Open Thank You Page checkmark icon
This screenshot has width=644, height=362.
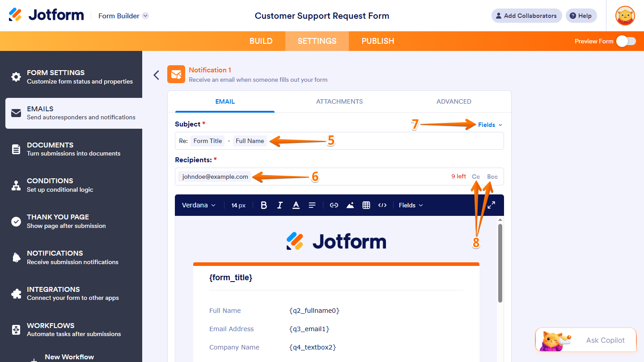pyautogui.click(x=16, y=222)
